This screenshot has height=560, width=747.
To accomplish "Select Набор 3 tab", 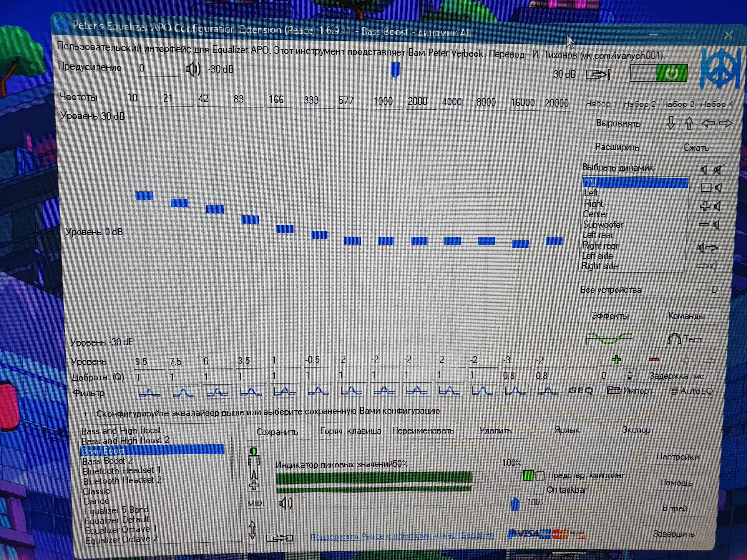I will (x=678, y=104).
